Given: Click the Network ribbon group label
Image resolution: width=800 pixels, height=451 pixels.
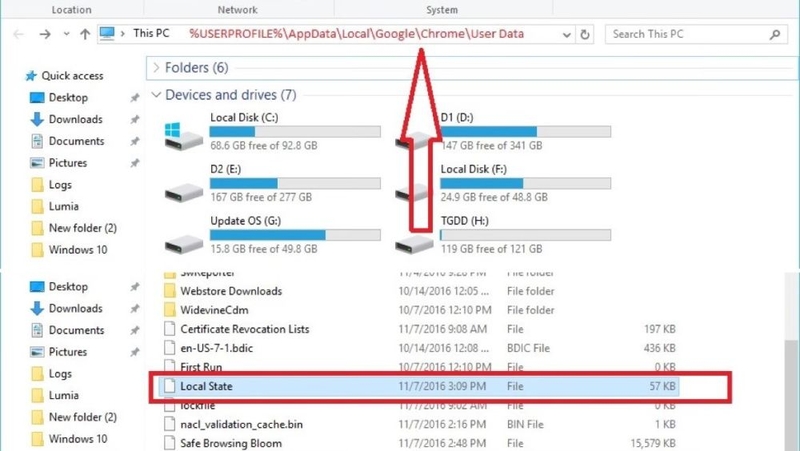Looking at the screenshot, I should (238, 10).
